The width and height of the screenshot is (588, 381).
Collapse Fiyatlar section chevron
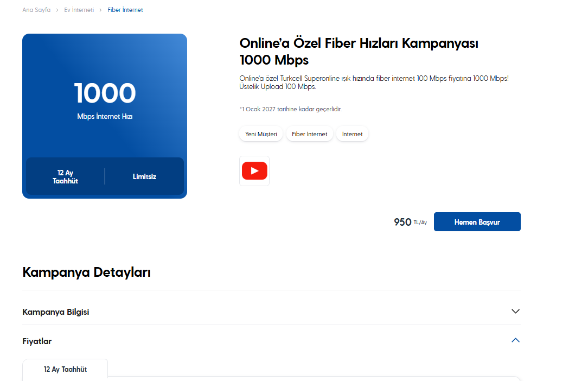(x=515, y=340)
